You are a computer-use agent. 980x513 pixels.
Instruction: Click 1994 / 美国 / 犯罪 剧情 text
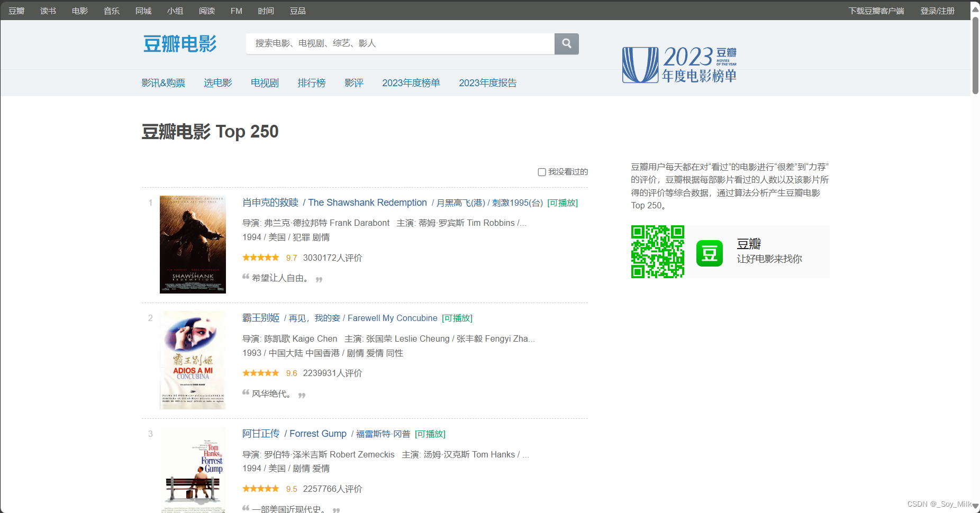click(286, 237)
